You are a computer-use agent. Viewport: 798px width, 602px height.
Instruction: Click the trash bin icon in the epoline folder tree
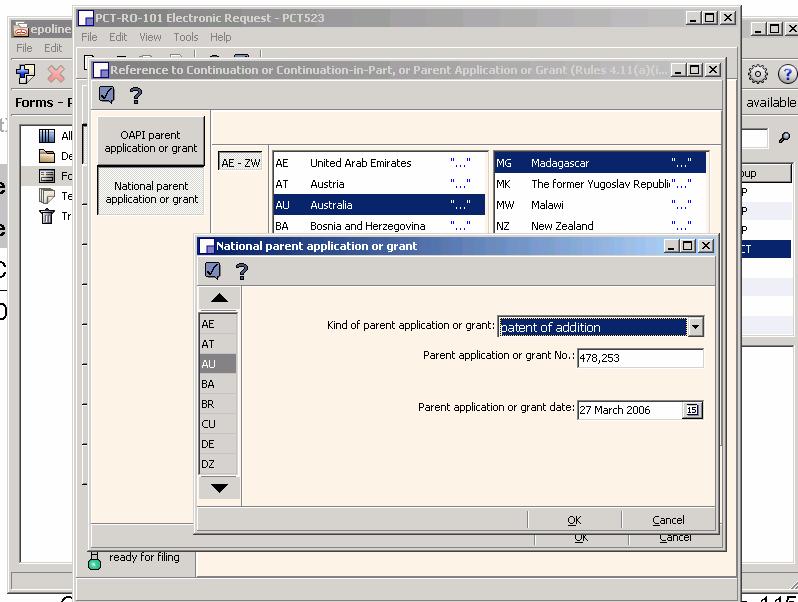(x=47, y=216)
